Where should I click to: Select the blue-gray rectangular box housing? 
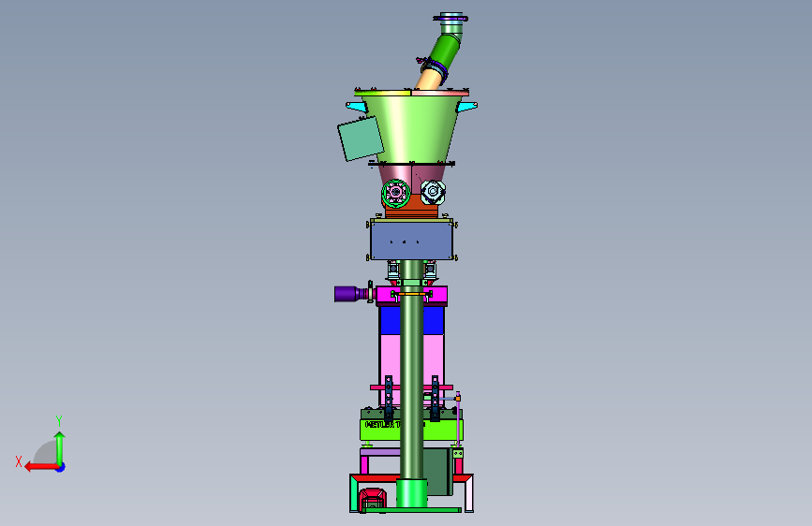(x=412, y=241)
